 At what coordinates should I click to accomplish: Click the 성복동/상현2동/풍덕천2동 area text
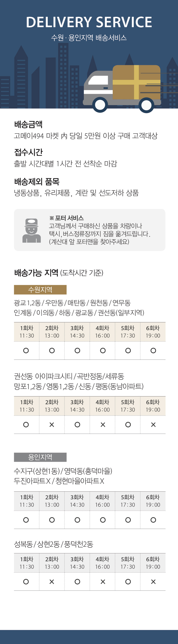54,544
